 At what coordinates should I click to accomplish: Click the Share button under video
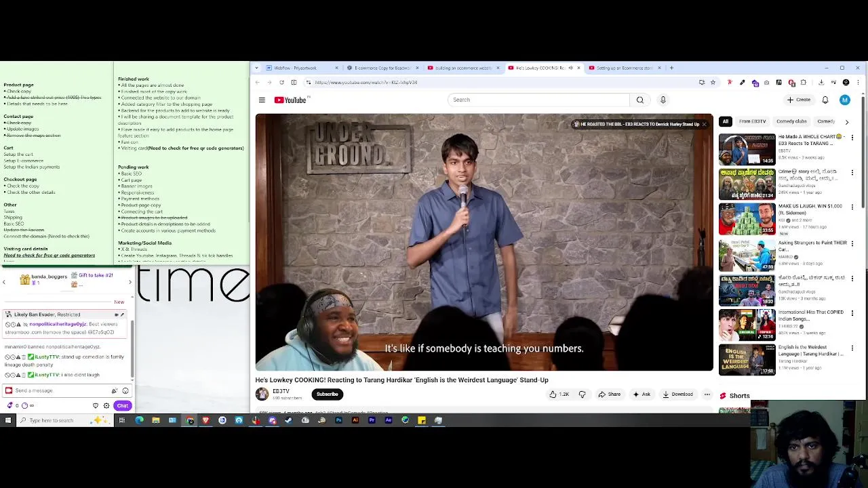coord(609,394)
